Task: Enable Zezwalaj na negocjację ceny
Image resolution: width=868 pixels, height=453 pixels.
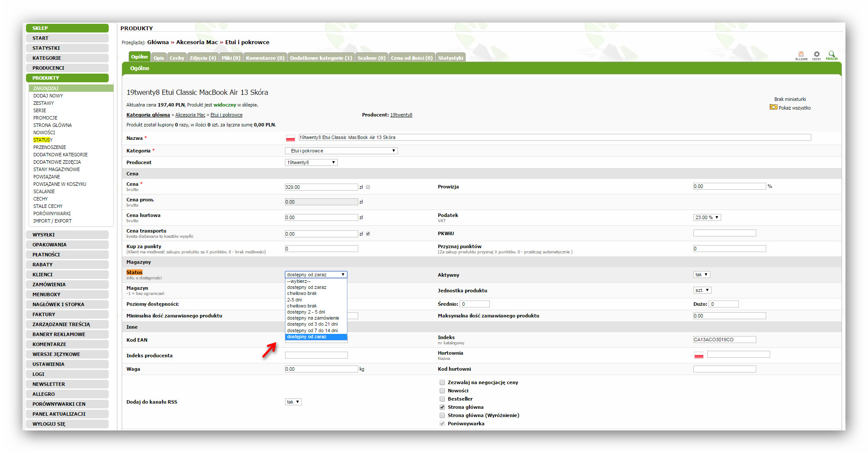Action: click(442, 382)
